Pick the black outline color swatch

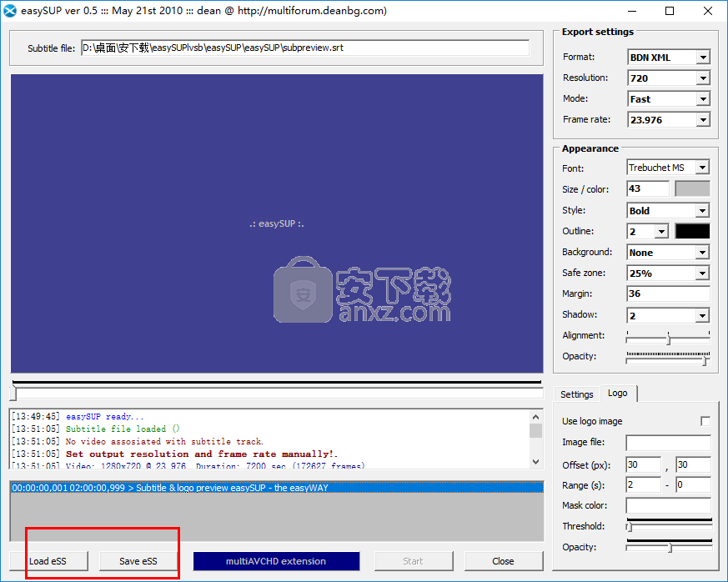tap(692, 231)
